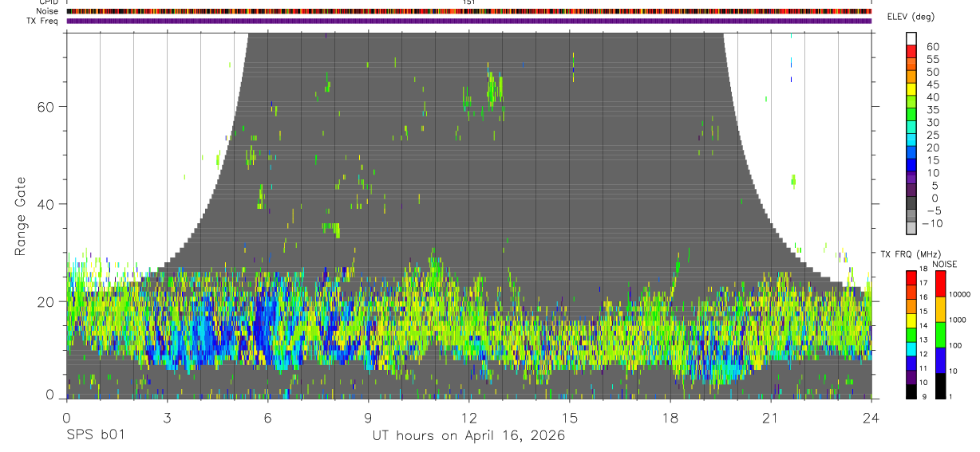Click the lightest gray bottom segment of ELEV colorbar
This screenshot has height=452, width=980.
[911, 227]
